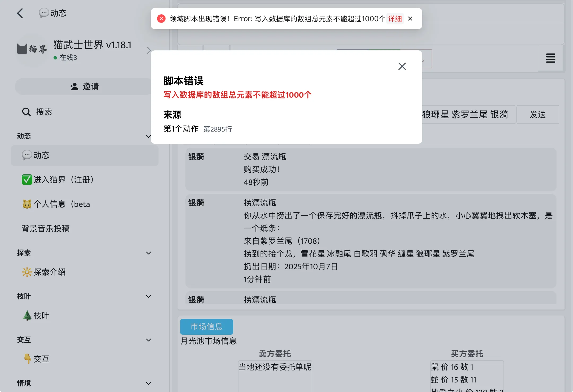Collapse the 枝叶 category section
The height and width of the screenshot is (392, 573).
pyautogui.click(x=149, y=297)
